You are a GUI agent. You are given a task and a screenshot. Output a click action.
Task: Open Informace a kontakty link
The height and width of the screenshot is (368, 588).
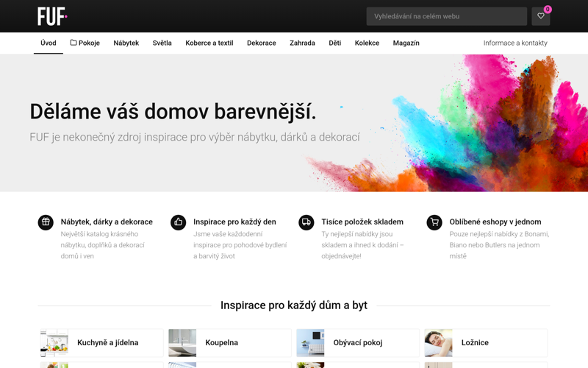pyautogui.click(x=515, y=43)
